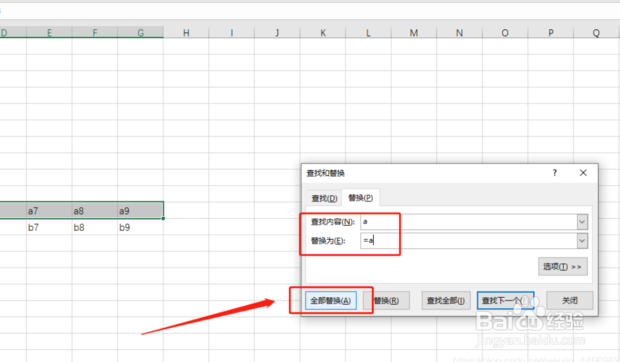Select cell containing a9
Image resolution: width=620 pixels, height=362 pixels.
[140, 210]
